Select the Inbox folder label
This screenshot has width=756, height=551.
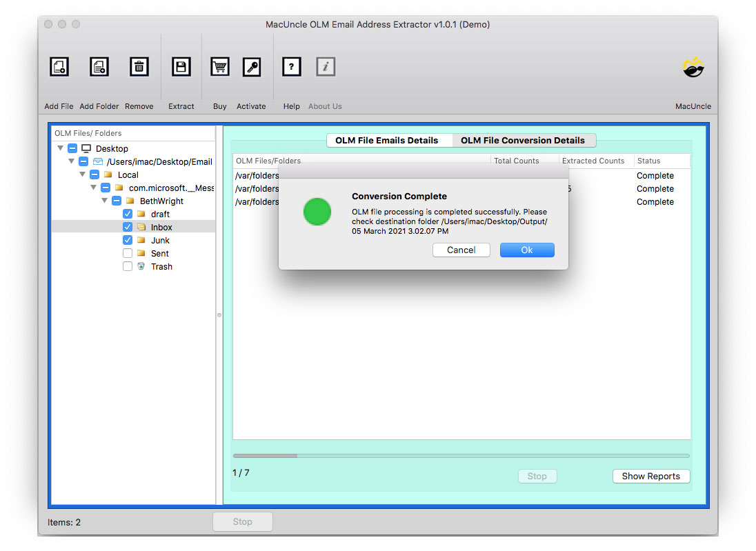pyautogui.click(x=161, y=227)
